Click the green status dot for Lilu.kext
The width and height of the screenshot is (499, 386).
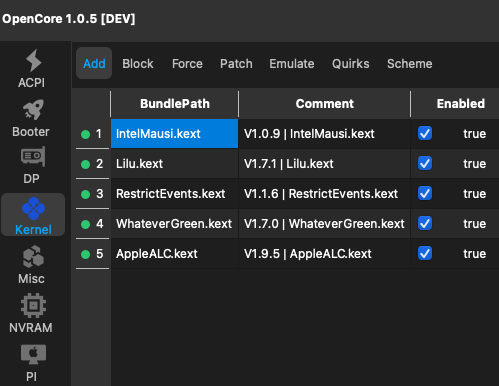[x=85, y=164]
